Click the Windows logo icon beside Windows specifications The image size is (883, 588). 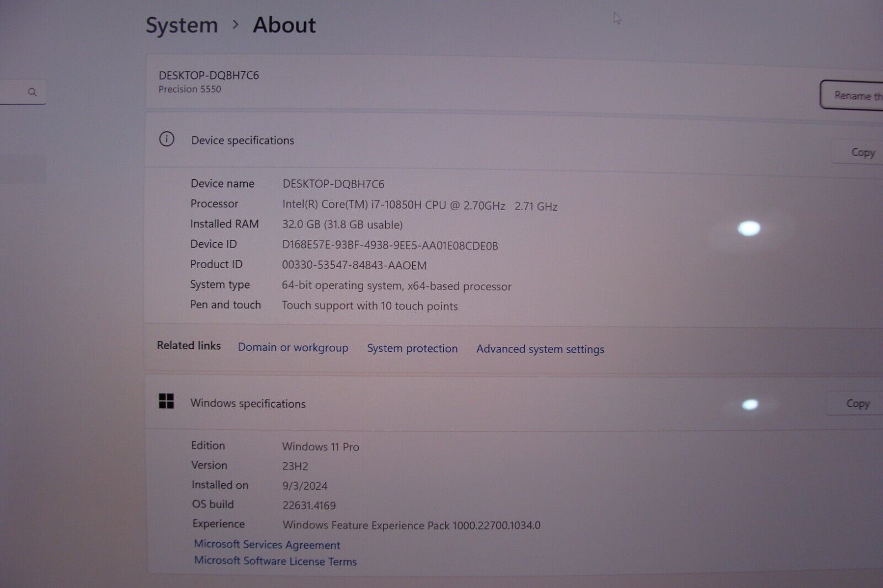(167, 403)
